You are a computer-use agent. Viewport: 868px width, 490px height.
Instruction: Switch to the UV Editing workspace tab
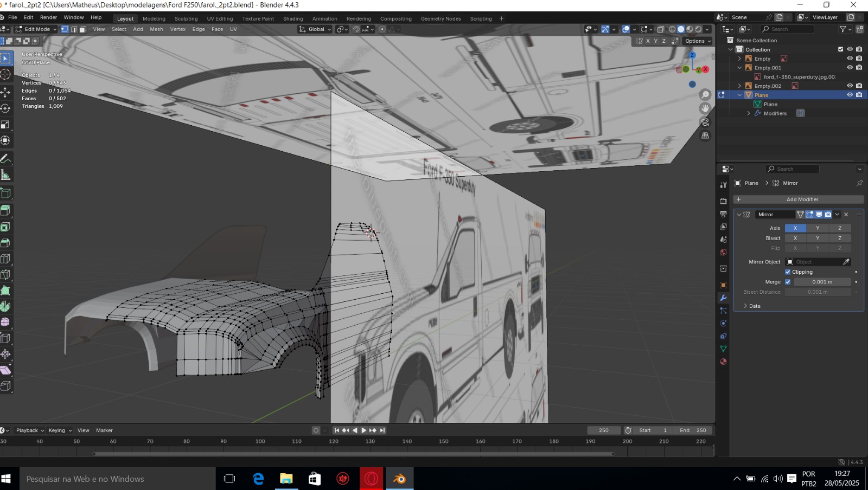tap(220, 18)
